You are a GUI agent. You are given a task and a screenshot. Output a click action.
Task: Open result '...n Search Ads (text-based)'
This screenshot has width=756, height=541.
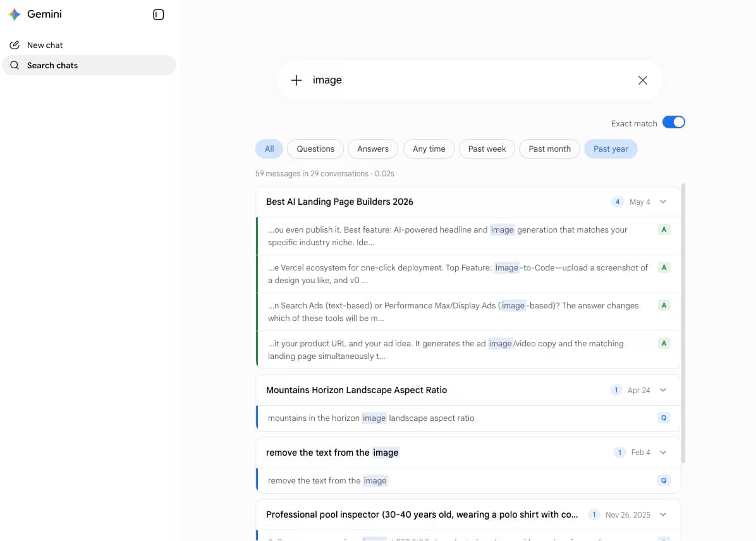click(468, 312)
